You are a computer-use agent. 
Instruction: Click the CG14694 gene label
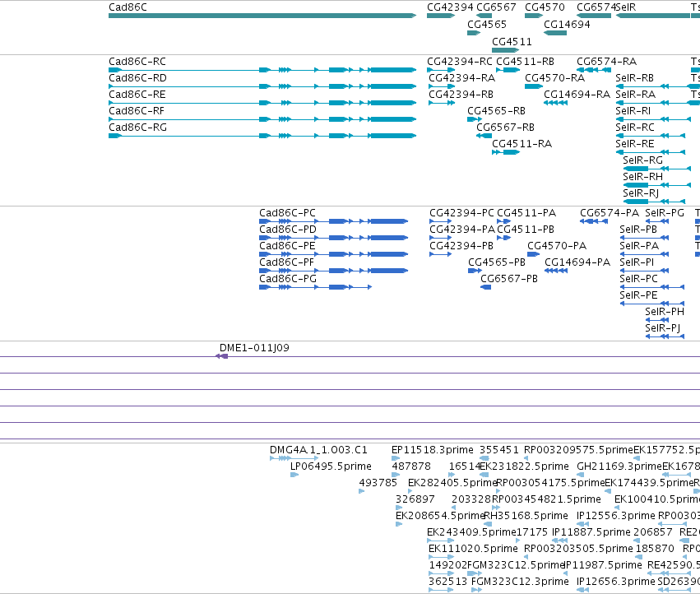pos(567,24)
